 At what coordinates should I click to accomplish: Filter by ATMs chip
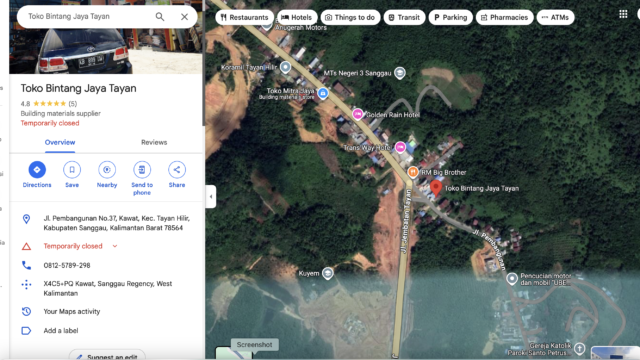[556, 17]
